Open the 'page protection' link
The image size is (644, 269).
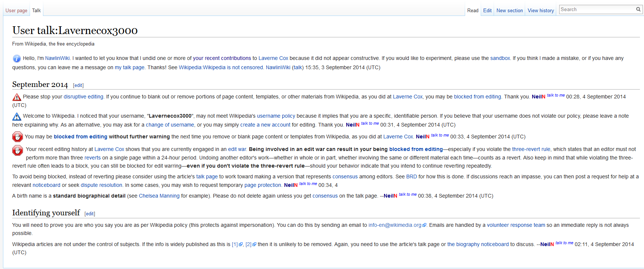[263, 185]
